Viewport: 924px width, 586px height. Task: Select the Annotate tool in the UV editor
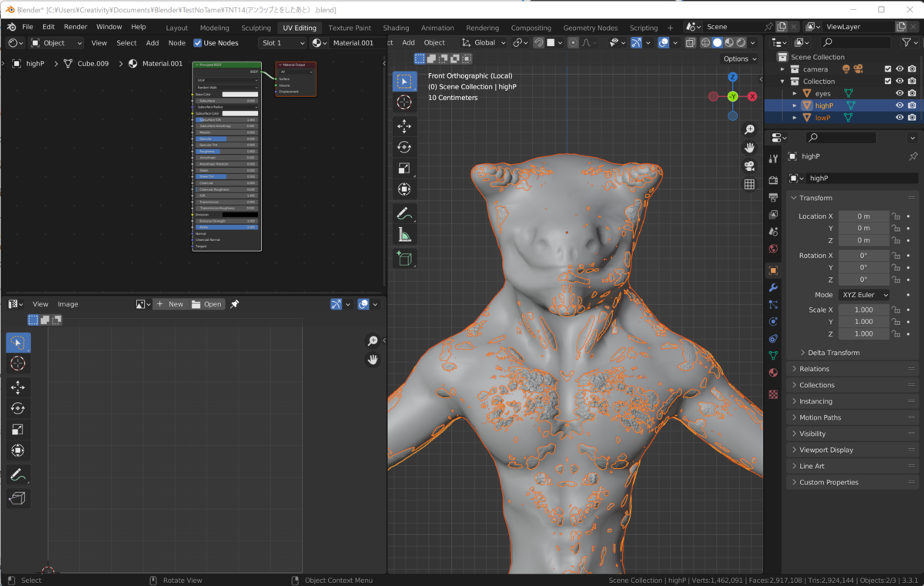click(18, 474)
